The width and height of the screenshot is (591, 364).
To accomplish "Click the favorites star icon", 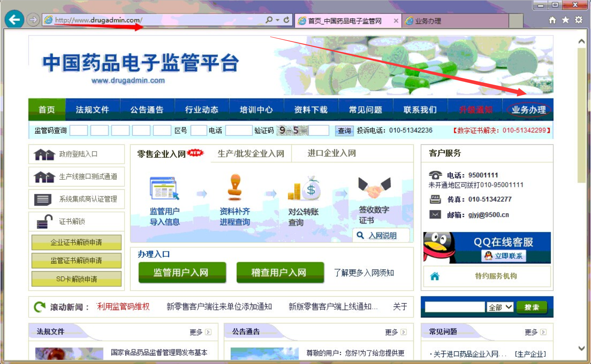I will 565,20.
